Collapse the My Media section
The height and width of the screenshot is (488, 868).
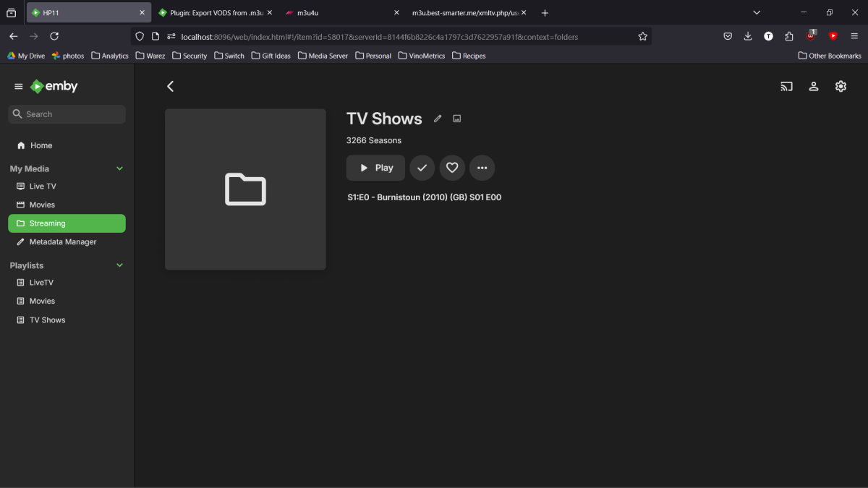coord(119,168)
